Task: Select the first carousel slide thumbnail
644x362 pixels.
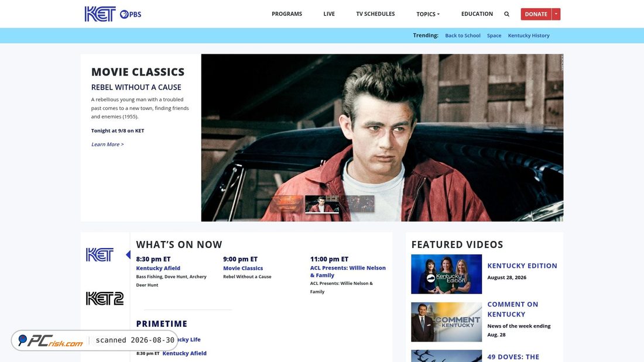Action: [287, 204]
